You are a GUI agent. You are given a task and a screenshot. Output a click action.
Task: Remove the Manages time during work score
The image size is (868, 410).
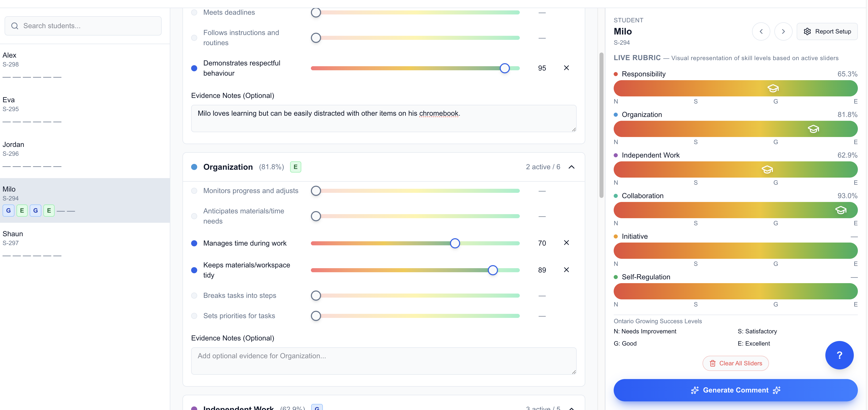click(566, 243)
